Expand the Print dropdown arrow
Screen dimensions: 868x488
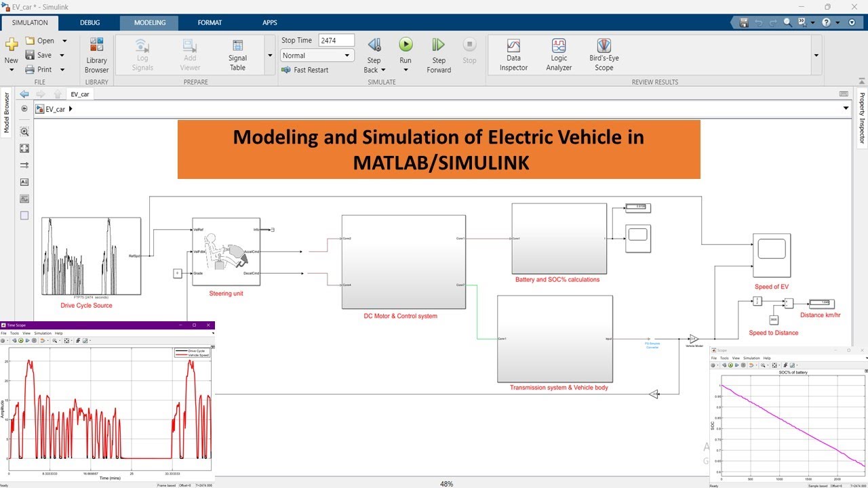[62, 69]
